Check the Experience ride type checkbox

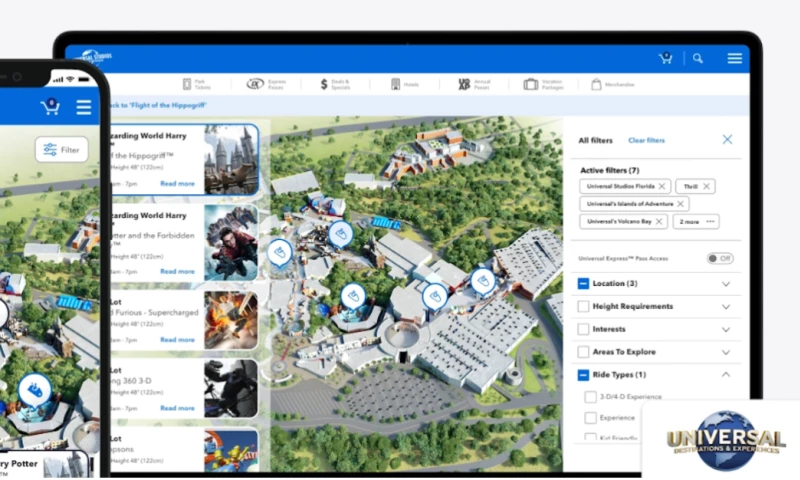pyautogui.click(x=590, y=418)
